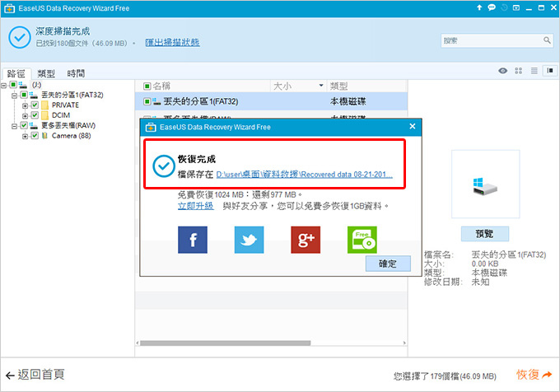Click the refresh icon in title bar
Viewport: 560px width, 392px height.
tap(504, 7)
